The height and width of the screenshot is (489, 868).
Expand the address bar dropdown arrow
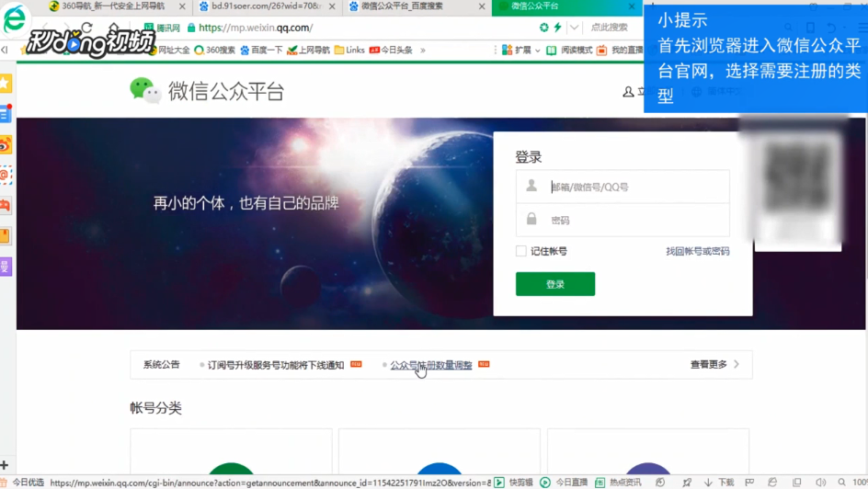575,27
